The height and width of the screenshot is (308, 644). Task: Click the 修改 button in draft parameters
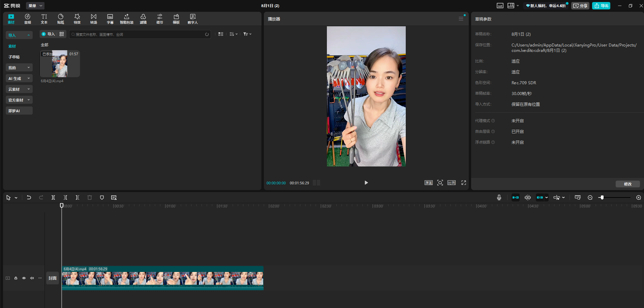(627, 184)
